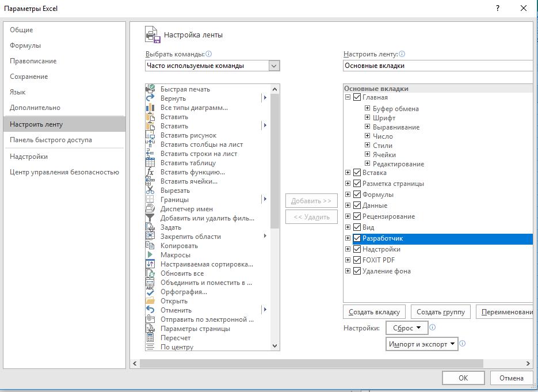The image size is (538, 392).
Task: Click the Отправить по электронной почте icon
Action: (150, 319)
